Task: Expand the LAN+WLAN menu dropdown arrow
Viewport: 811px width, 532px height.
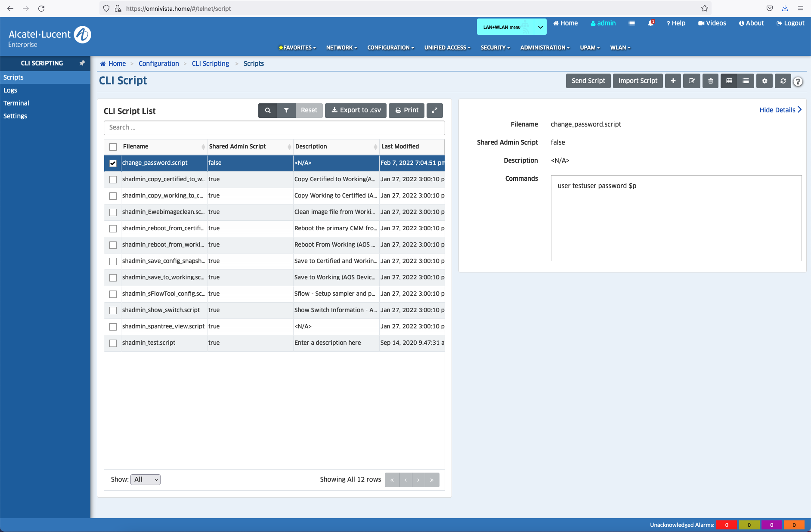Action: point(540,27)
